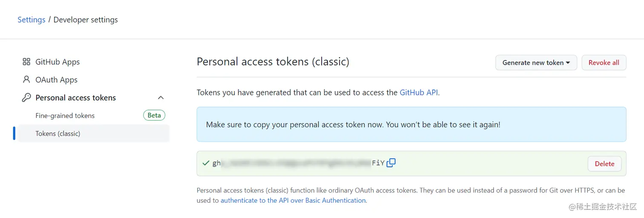Click the Beta badge next to Fine-grained tokens

click(154, 115)
